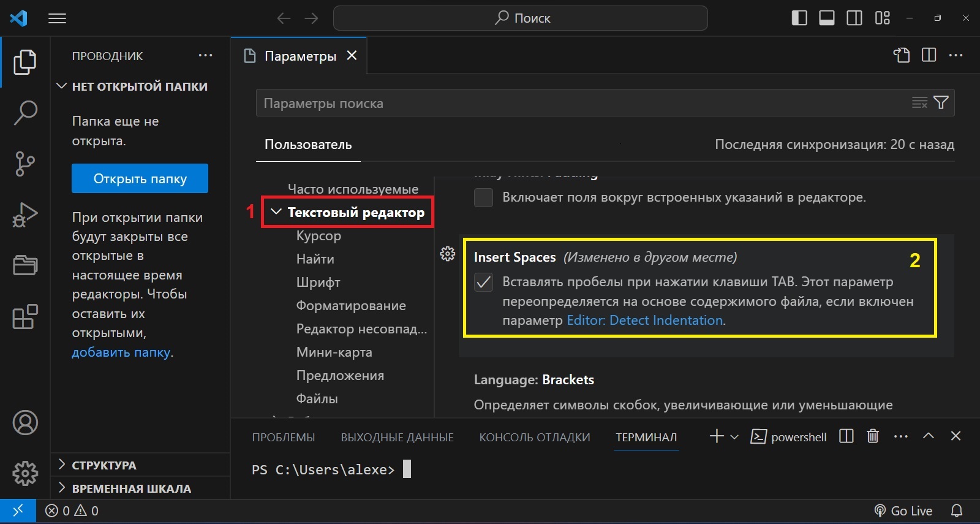Open the hamburger application menu

tap(57, 18)
